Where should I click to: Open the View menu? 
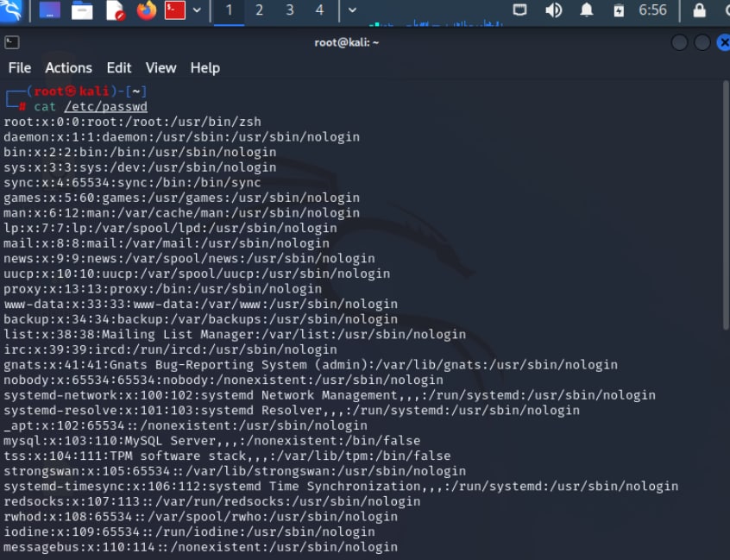(160, 68)
